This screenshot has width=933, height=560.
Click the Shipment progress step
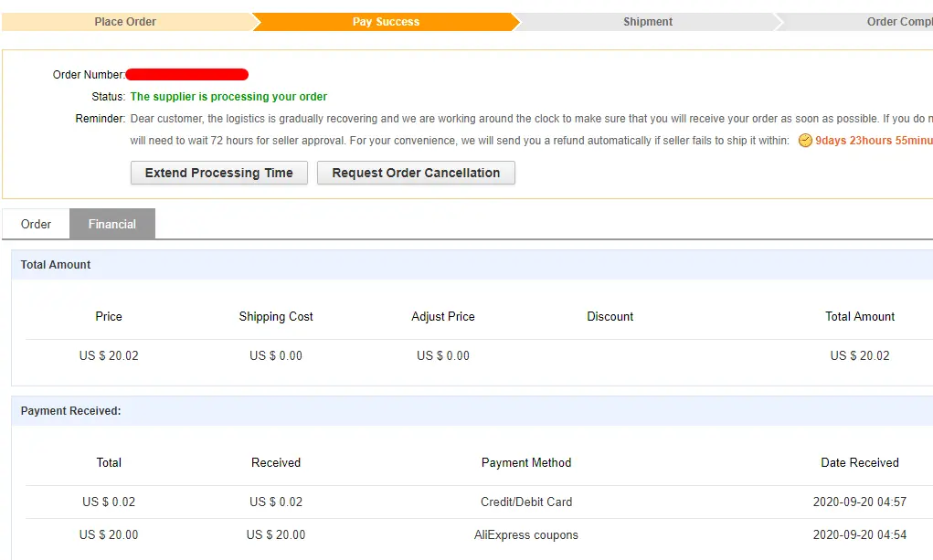pos(648,22)
